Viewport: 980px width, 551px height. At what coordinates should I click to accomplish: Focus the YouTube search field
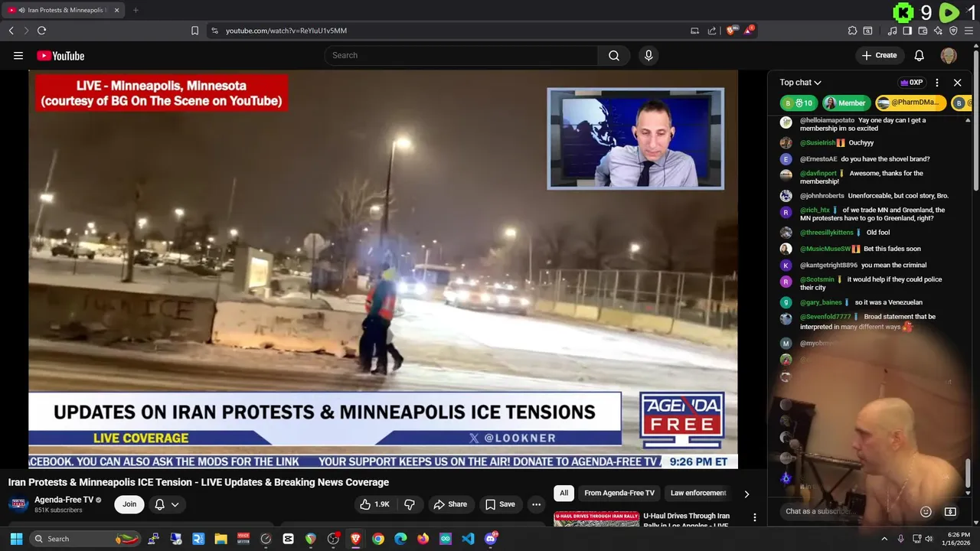click(462, 55)
